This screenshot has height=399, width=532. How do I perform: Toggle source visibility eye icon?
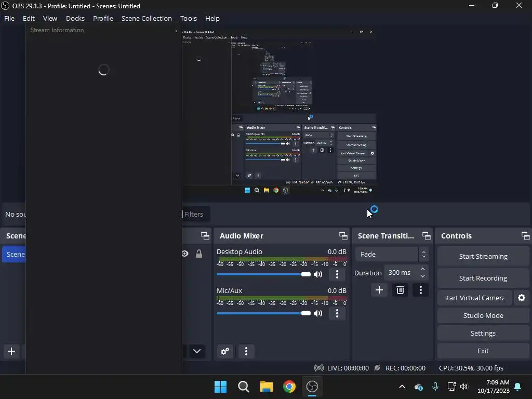(x=185, y=254)
